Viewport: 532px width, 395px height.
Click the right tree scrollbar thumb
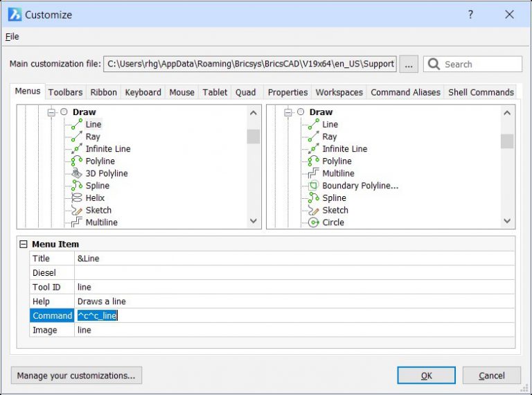point(507,141)
